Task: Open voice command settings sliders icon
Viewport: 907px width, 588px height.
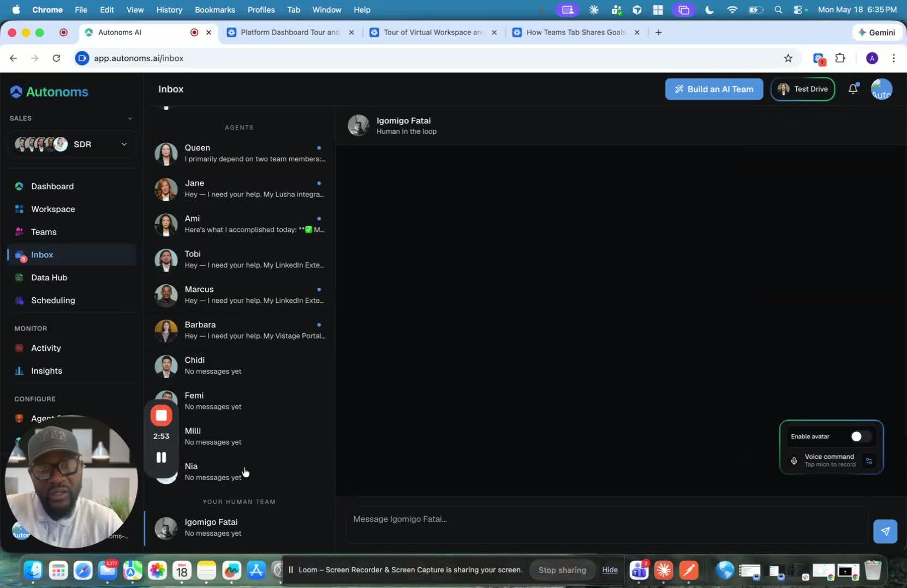Action: click(x=869, y=461)
